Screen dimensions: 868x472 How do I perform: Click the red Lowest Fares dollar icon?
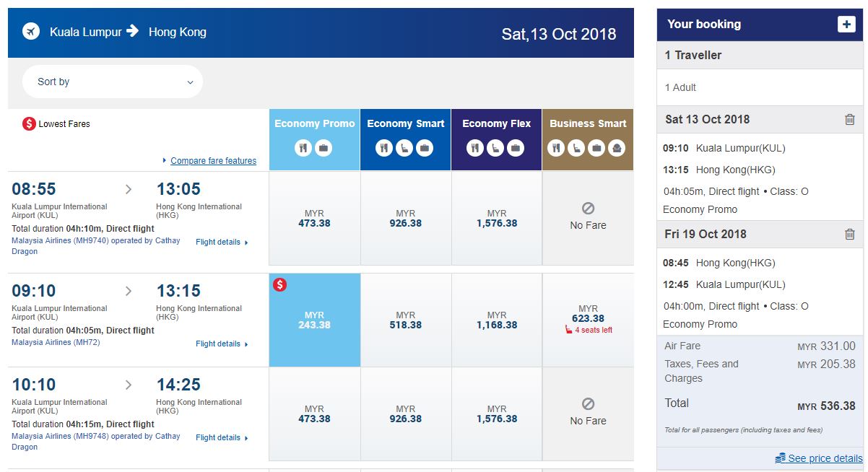(x=29, y=124)
